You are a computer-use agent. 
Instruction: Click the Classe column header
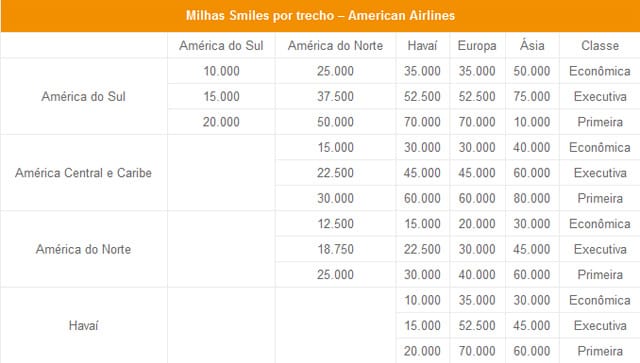tap(600, 45)
